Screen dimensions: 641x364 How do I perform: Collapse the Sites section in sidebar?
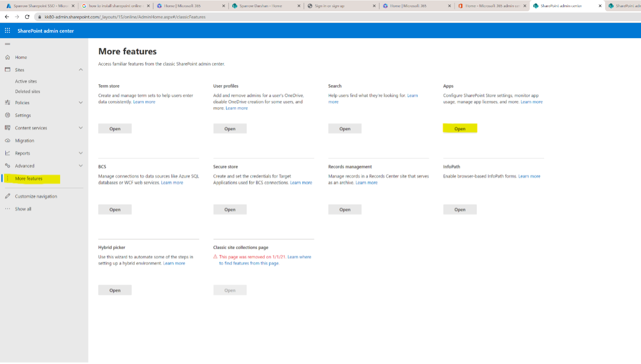click(x=81, y=69)
